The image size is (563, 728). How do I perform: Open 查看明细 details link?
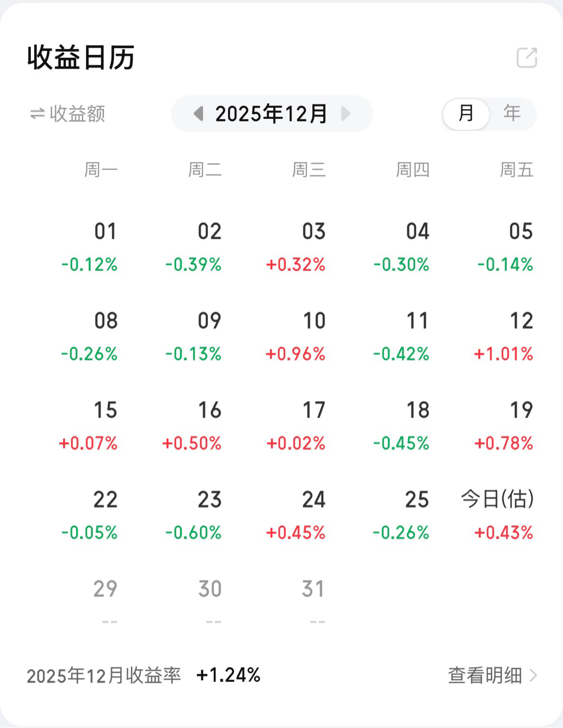pos(484,675)
